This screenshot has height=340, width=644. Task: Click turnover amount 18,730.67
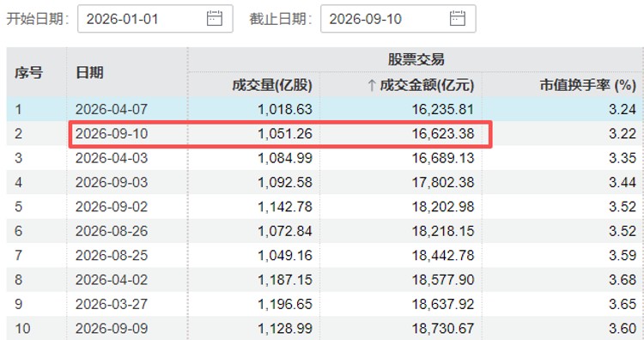(443, 328)
